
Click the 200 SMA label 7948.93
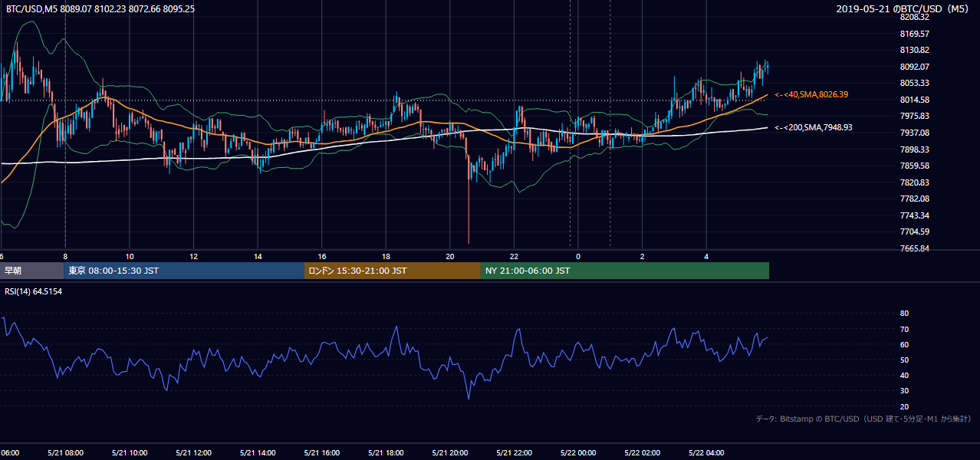pyautogui.click(x=814, y=127)
